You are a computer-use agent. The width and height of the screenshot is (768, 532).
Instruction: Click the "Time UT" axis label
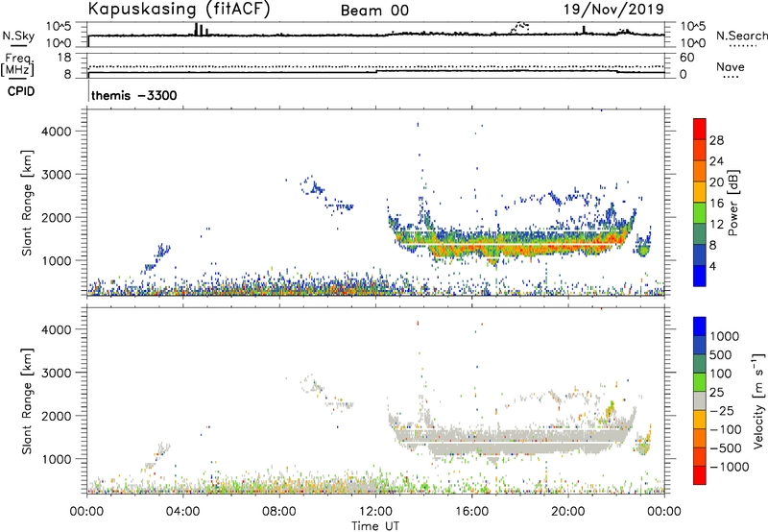[x=375, y=526]
